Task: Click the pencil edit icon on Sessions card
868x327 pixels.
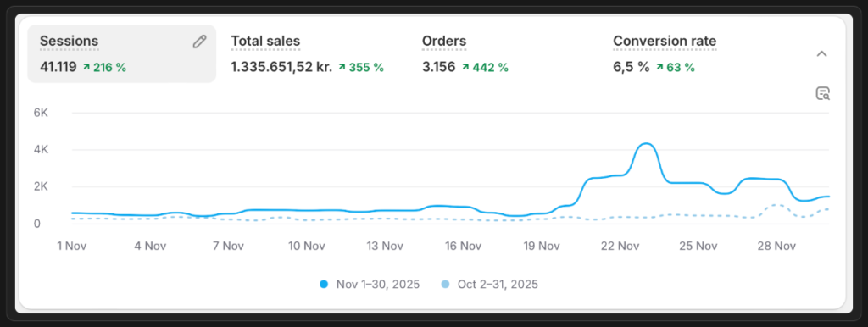Action: tap(199, 42)
